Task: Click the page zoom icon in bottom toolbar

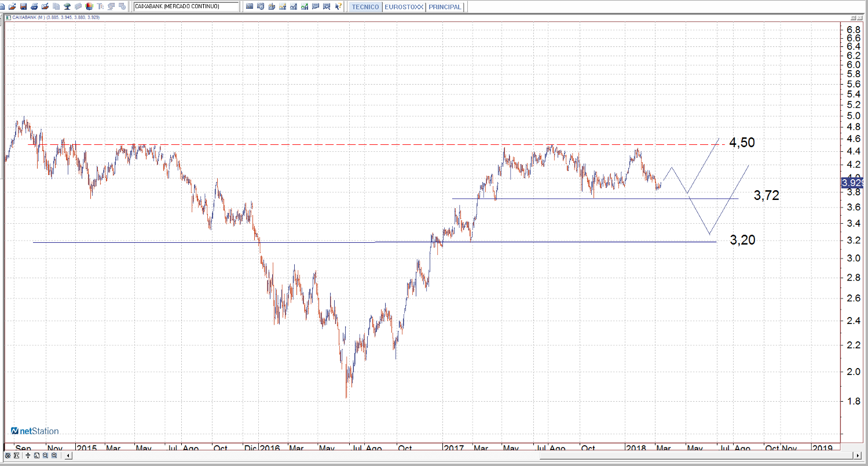Action: point(36,456)
